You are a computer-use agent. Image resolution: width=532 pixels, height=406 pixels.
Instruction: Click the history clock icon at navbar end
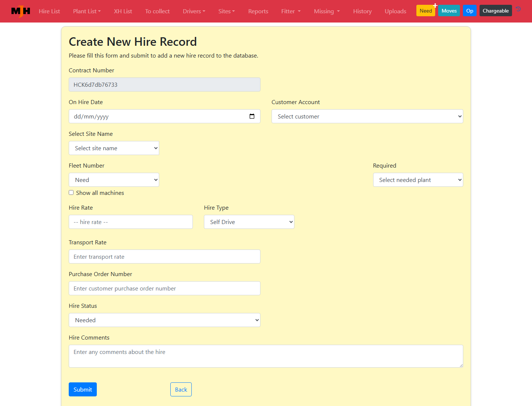519,9
